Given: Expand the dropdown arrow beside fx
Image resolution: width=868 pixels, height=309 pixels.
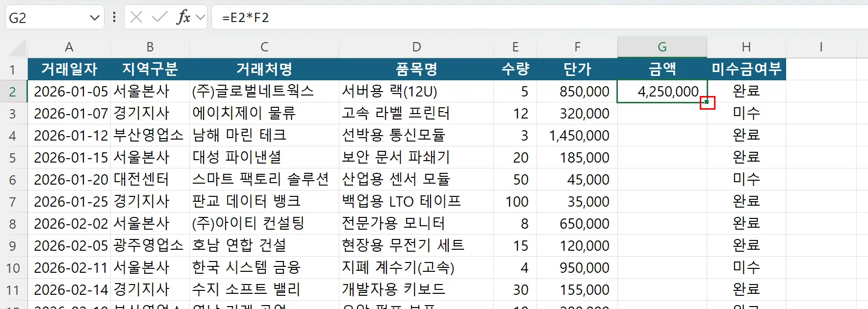Looking at the screenshot, I should coord(200,18).
